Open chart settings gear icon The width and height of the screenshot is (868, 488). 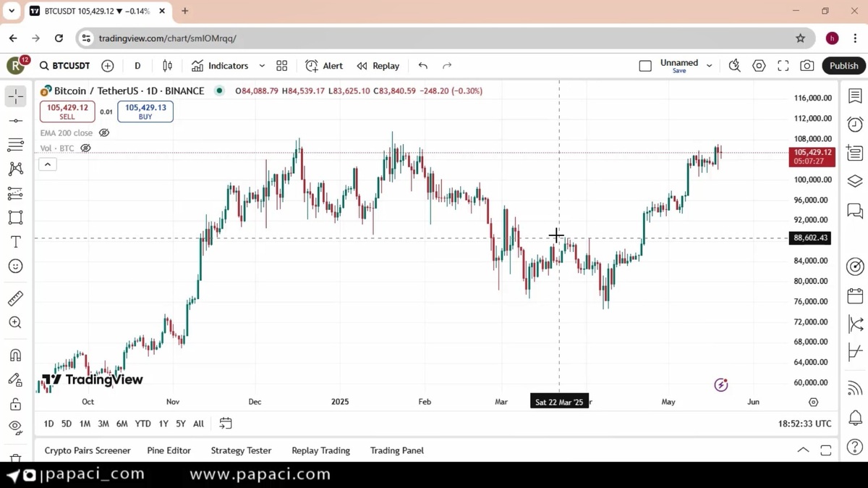(759, 66)
